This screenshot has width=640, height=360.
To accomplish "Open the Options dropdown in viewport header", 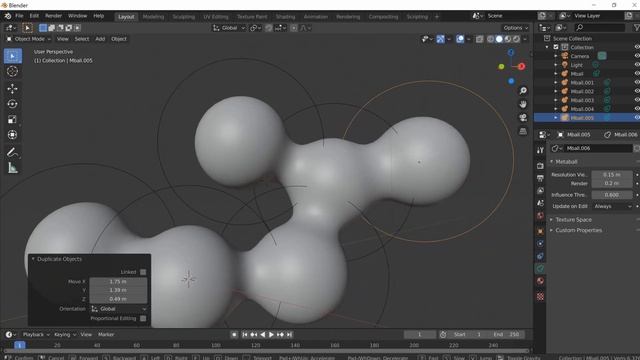I will pyautogui.click(x=516, y=28).
